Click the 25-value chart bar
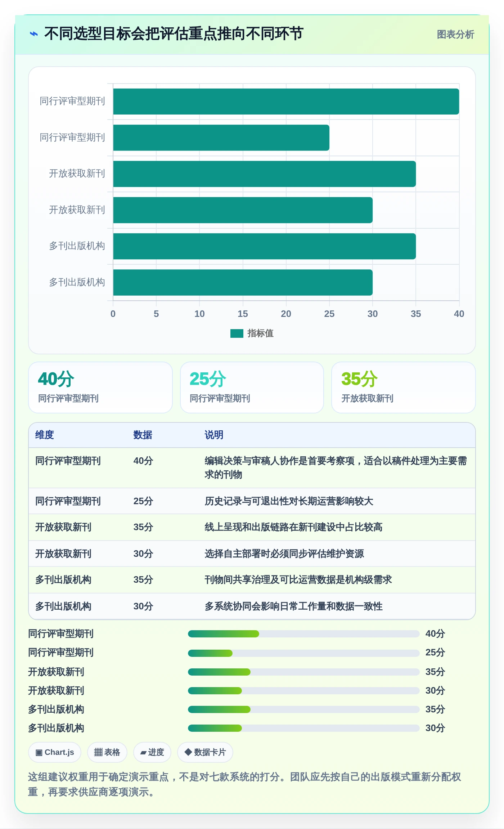504x829 pixels. point(221,138)
